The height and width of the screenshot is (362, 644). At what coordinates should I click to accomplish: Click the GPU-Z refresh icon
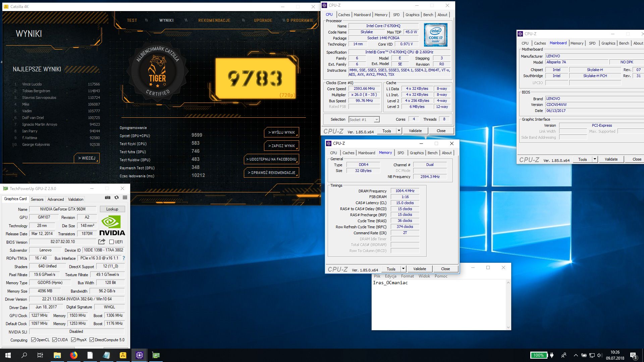pos(116,197)
